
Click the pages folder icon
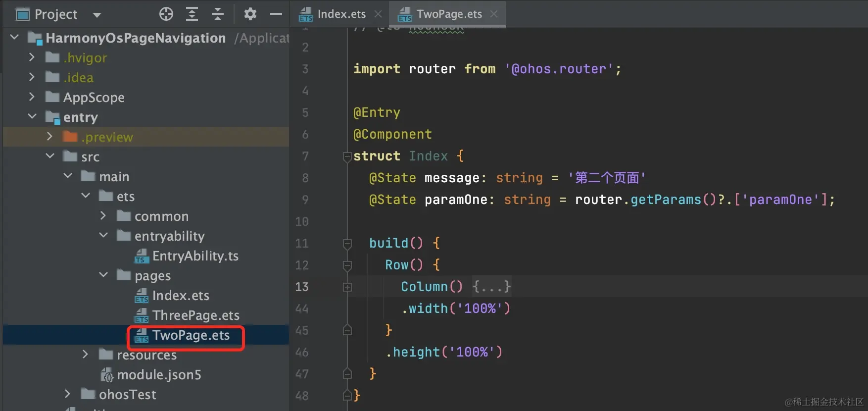click(124, 275)
